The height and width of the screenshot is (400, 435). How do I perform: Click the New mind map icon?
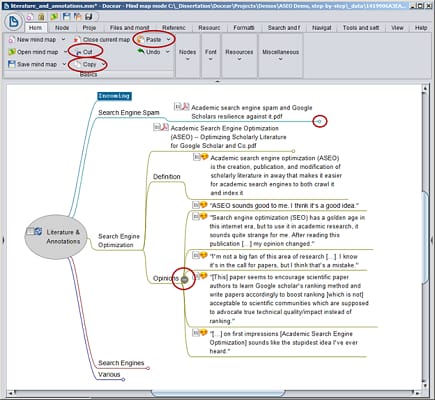tap(12, 40)
